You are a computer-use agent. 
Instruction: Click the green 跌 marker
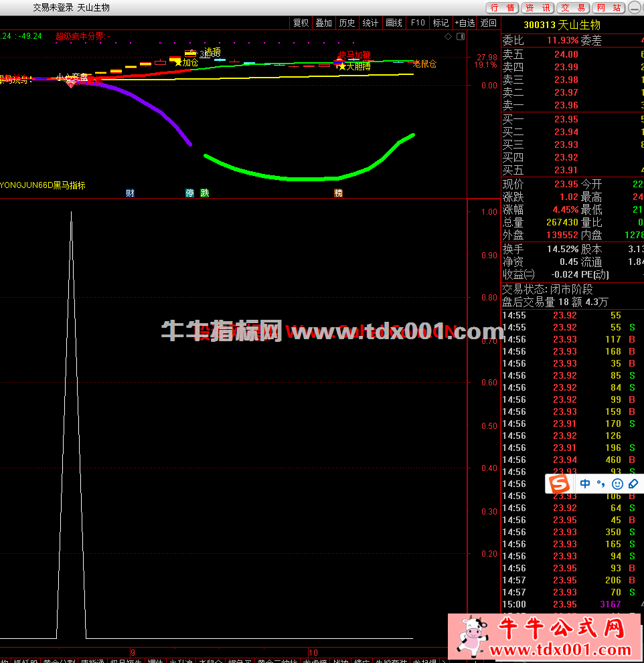pyautogui.click(x=205, y=193)
